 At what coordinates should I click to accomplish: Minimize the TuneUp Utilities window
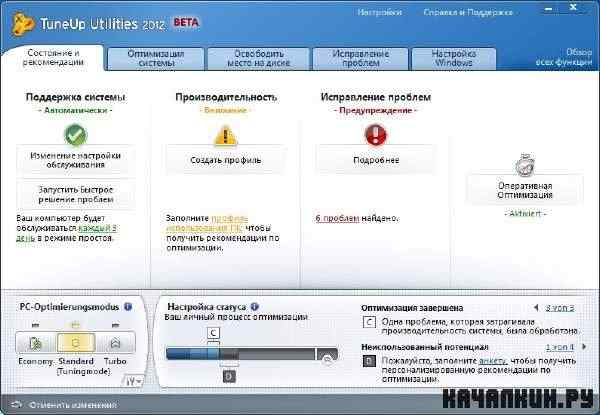point(549,8)
